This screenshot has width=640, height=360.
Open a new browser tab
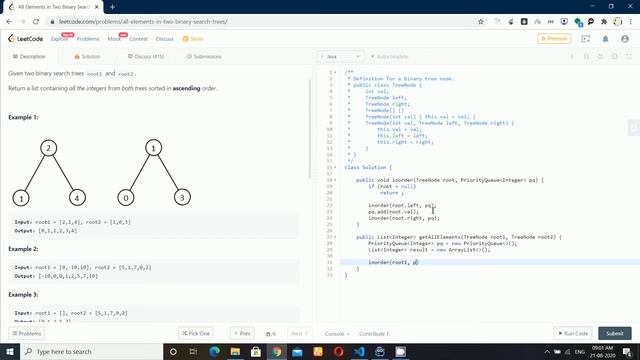(112, 7)
